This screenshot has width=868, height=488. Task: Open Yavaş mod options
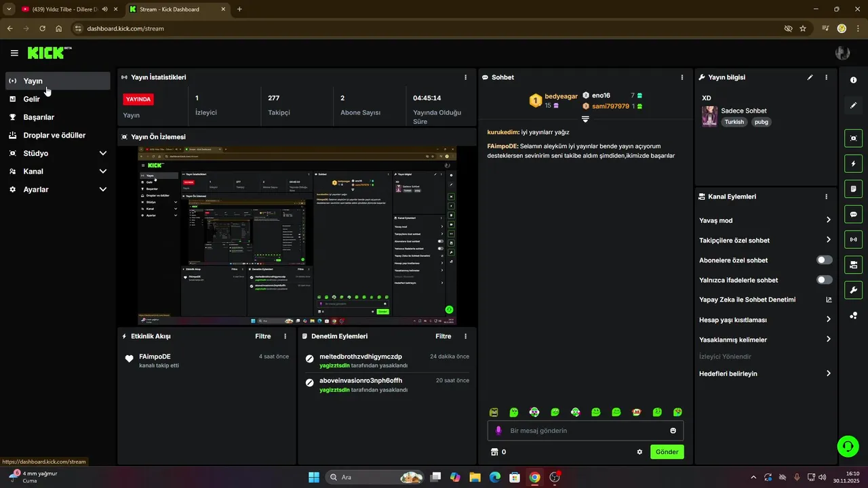click(x=765, y=220)
